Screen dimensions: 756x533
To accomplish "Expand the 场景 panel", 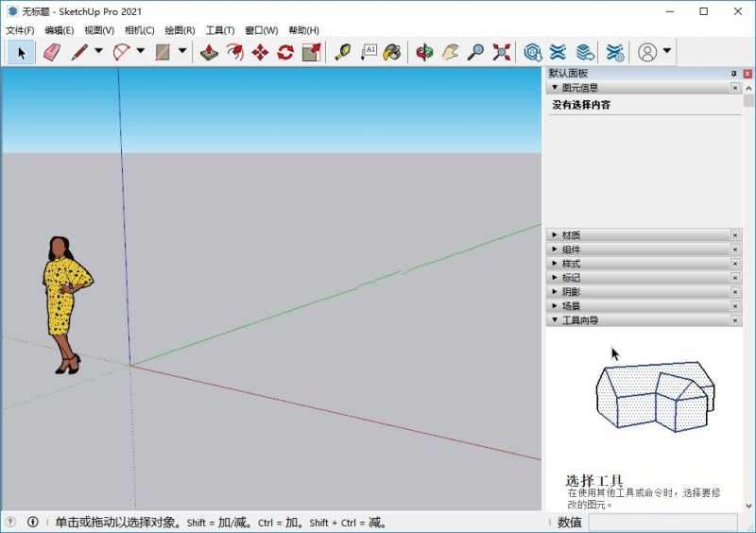I will pyautogui.click(x=555, y=306).
